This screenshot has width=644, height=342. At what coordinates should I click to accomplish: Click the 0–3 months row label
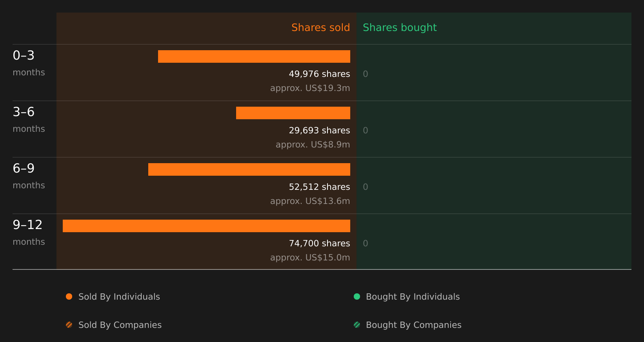pos(29,63)
